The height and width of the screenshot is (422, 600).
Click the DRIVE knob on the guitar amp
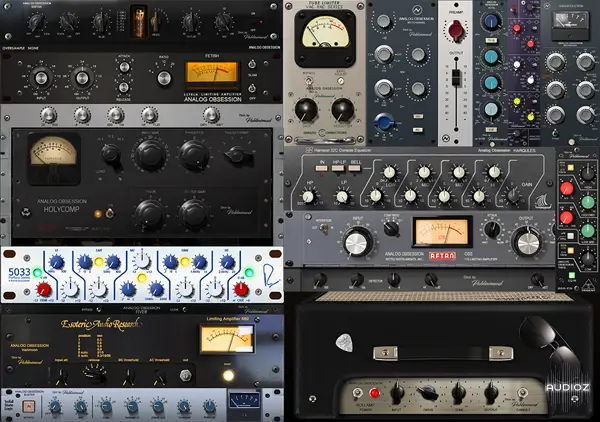[x=428, y=393]
